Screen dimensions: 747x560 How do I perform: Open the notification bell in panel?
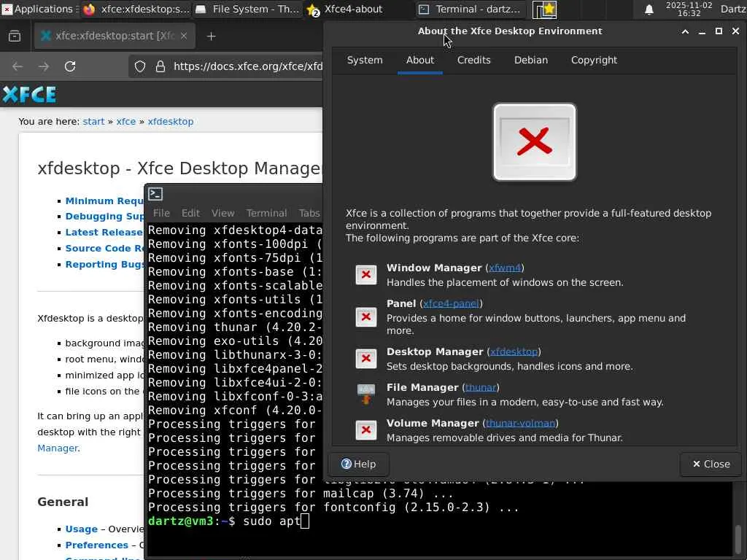(x=649, y=9)
